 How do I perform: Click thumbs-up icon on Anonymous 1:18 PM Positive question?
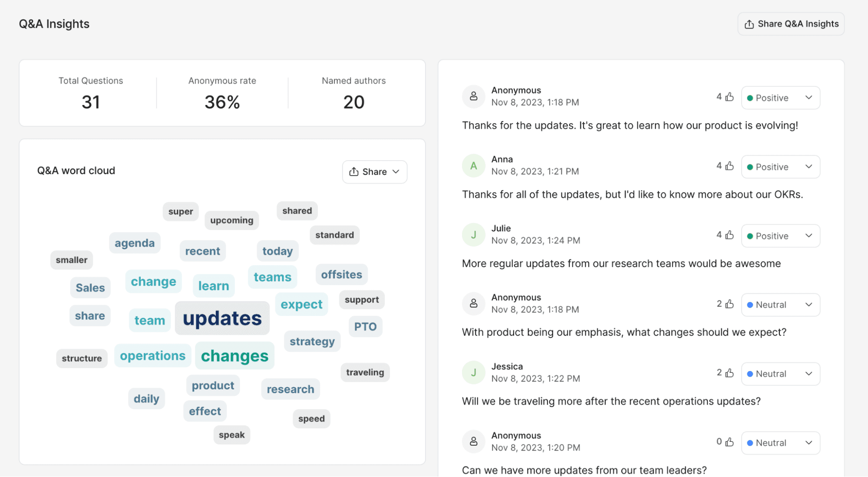pos(729,97)
